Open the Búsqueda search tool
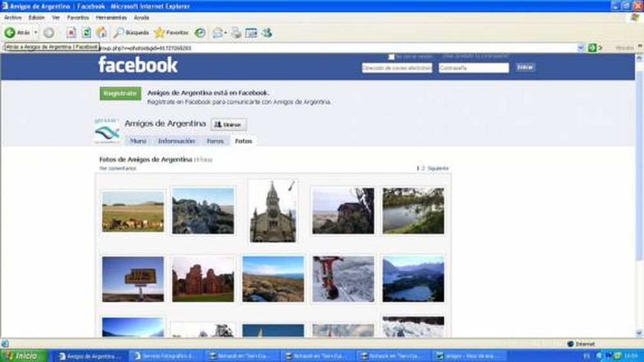The width and height of the screenshot is (644, 362). pos(131,32)
